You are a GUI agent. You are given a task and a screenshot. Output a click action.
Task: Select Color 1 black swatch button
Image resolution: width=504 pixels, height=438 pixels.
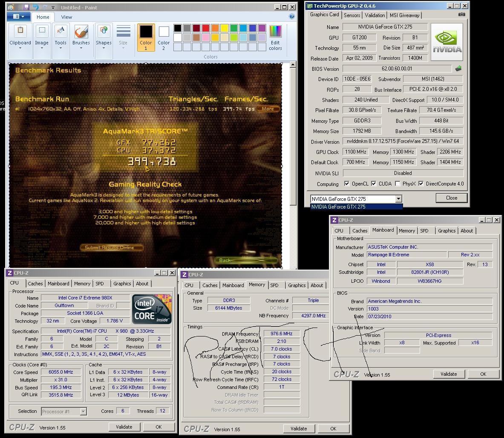tap(146, 38)
